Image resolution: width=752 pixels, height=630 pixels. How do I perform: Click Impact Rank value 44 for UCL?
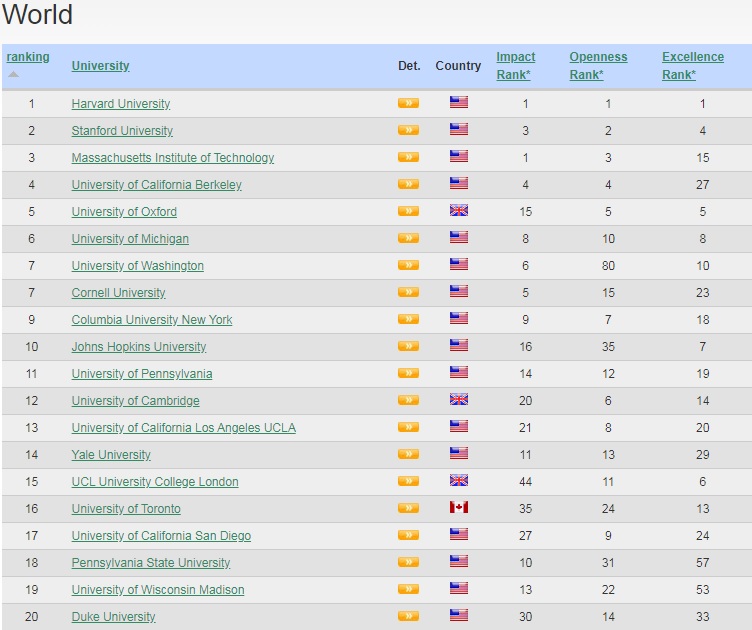(526, 481)
